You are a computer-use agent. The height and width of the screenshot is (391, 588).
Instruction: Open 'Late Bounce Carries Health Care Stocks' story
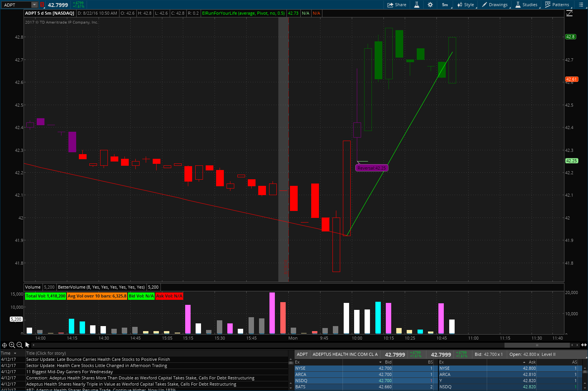tap(98, 359)
